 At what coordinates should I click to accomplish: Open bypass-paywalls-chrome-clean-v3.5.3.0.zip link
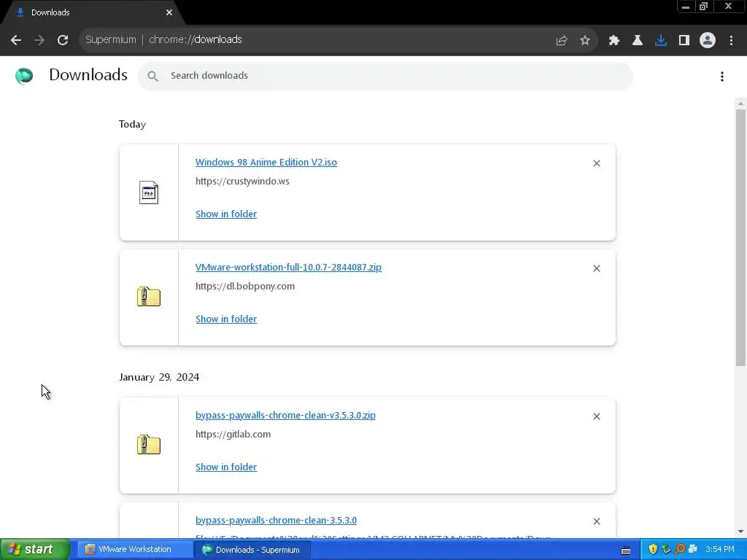285,415
